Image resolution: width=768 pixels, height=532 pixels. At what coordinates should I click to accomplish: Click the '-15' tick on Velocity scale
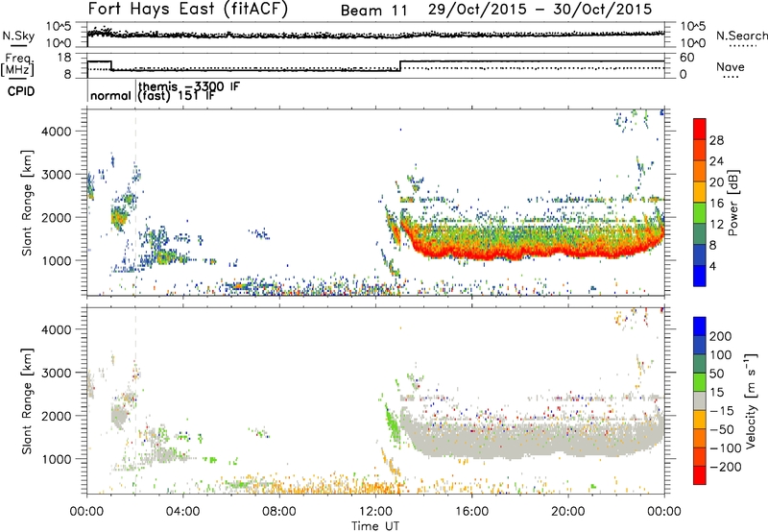[x=722, y=410]
